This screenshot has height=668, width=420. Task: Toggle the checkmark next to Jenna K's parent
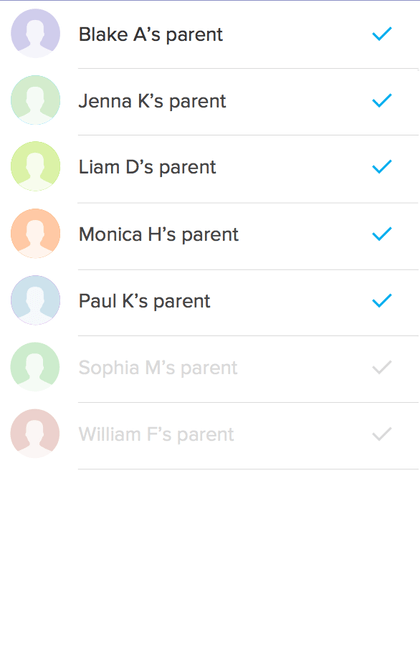click(x=382, y=101)
